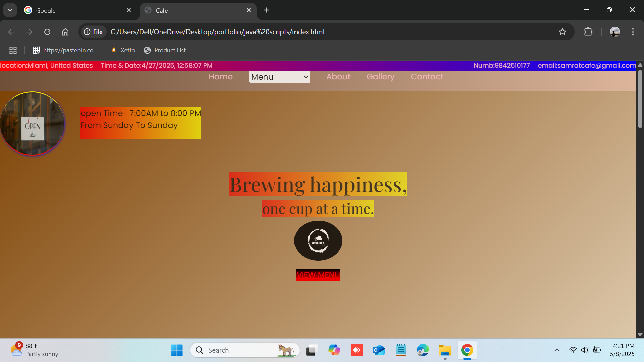This screenshot has height=362, width=644.
Task: Open Chrome three-dot menu
Action: 633,32
